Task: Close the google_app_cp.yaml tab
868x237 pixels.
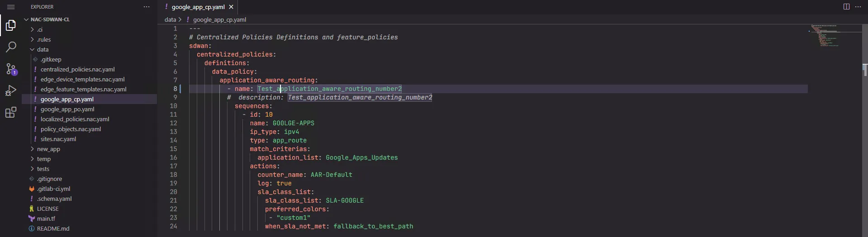Action: (x=231, y=7)
